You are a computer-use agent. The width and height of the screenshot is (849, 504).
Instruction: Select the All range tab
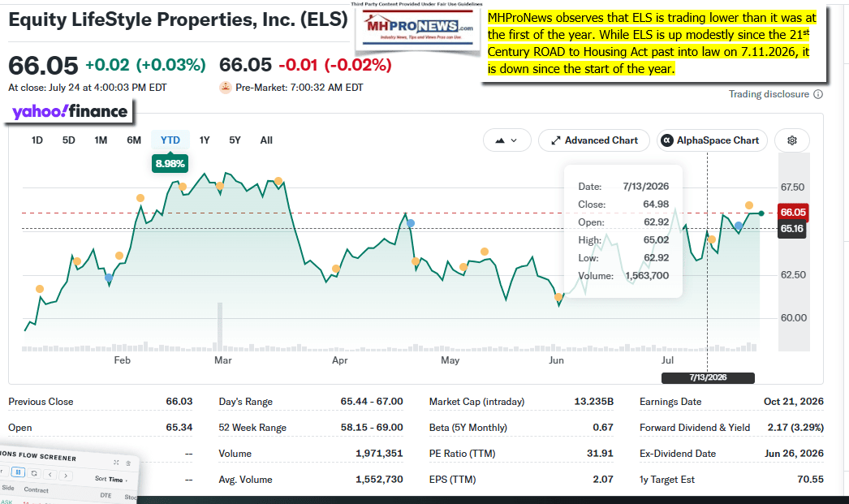point(266,140)
